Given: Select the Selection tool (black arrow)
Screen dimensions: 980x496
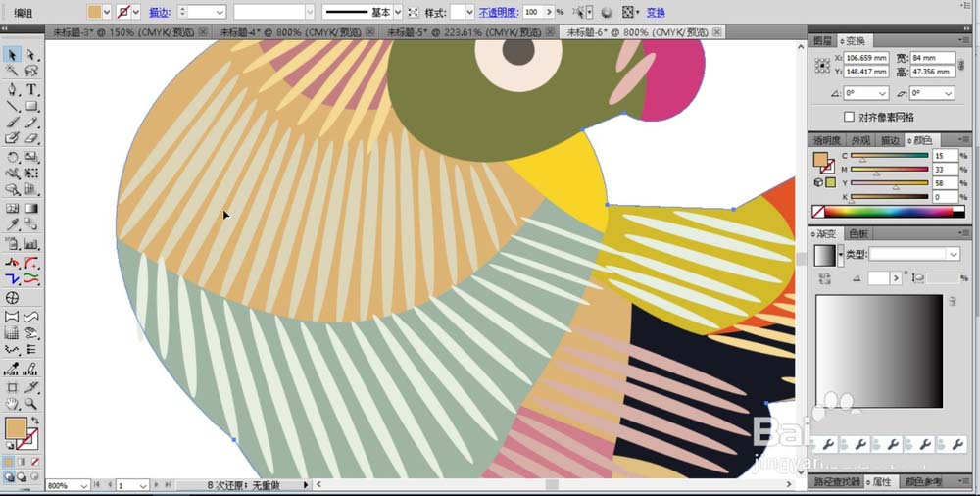Looking at the screenshot, I should pyautogui.click(x=12, y=55).
